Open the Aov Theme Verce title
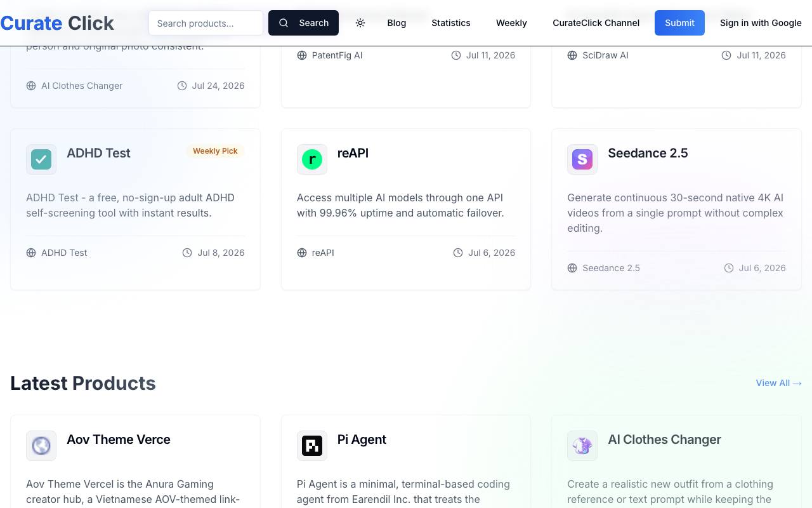The width and height of the screenshot is (812, 508). [119, 439]
